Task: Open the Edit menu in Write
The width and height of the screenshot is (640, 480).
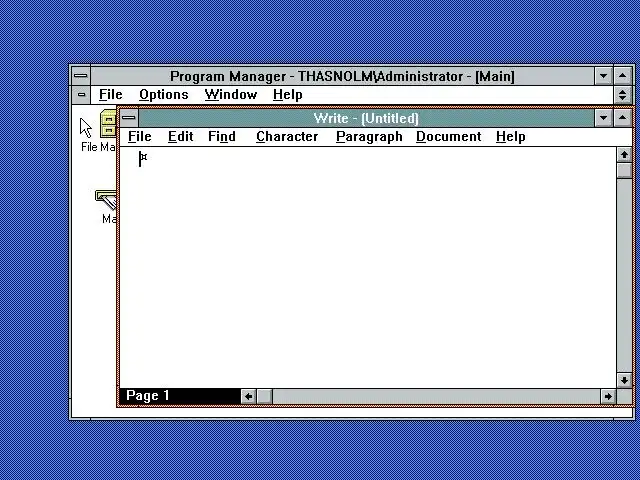Action: pos(180,136)
